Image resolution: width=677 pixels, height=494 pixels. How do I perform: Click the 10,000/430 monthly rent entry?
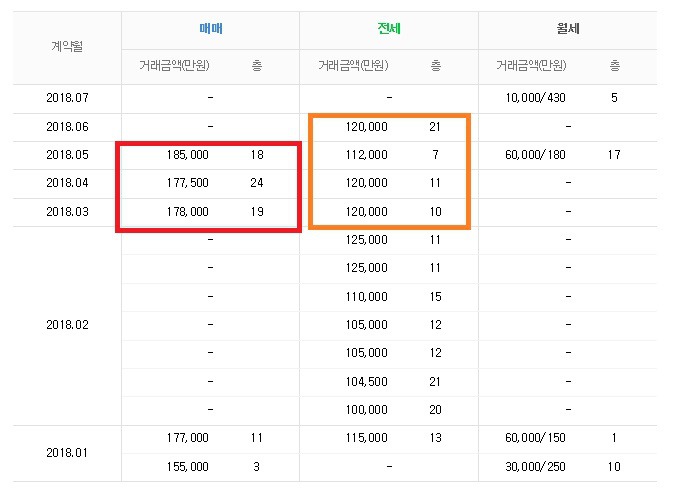point(544,98)
